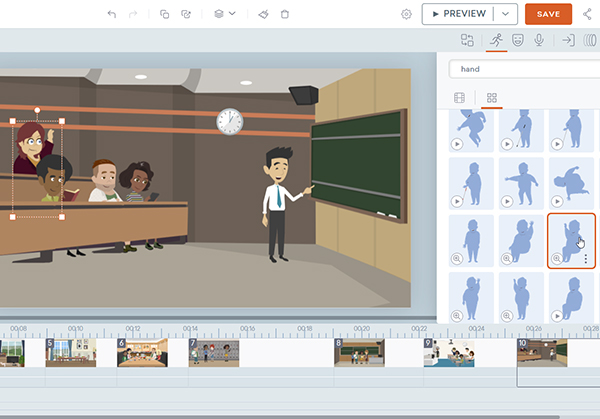Click the 'hand' search input field

520,69
